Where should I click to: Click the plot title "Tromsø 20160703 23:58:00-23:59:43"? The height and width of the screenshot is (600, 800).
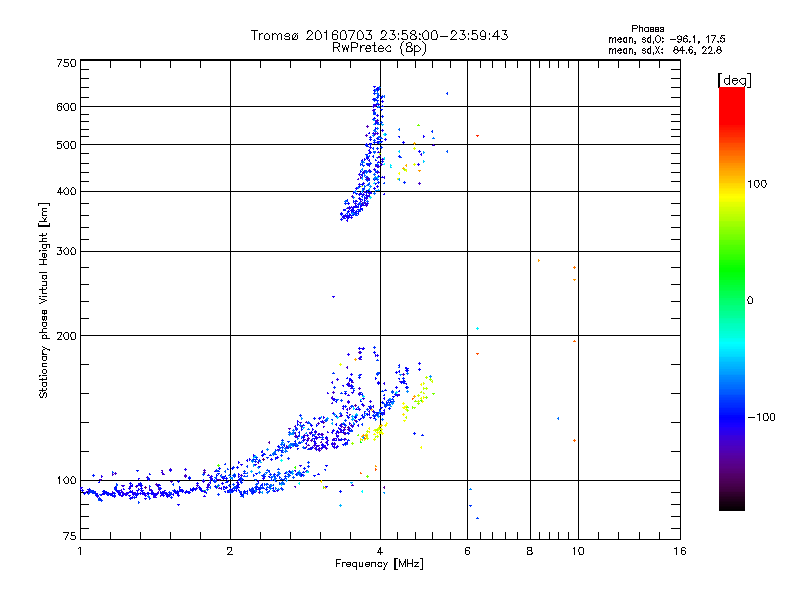(x=379, y=35)
